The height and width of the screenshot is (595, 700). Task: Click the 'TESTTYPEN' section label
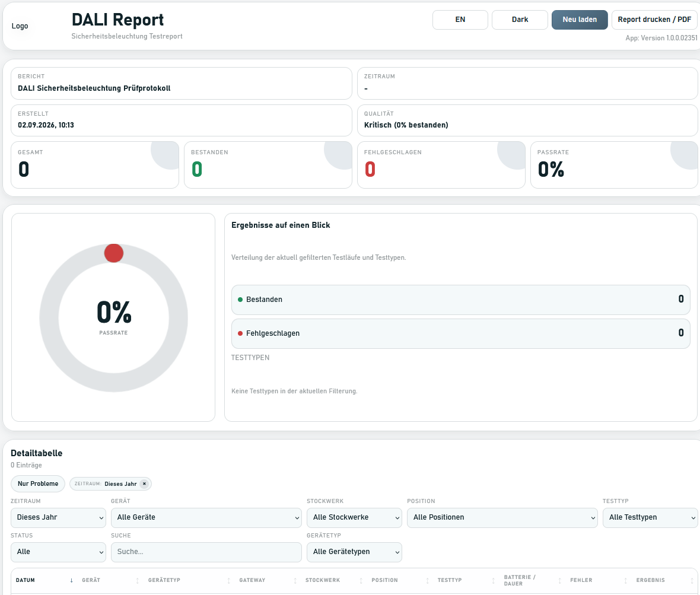pos(250,358)
